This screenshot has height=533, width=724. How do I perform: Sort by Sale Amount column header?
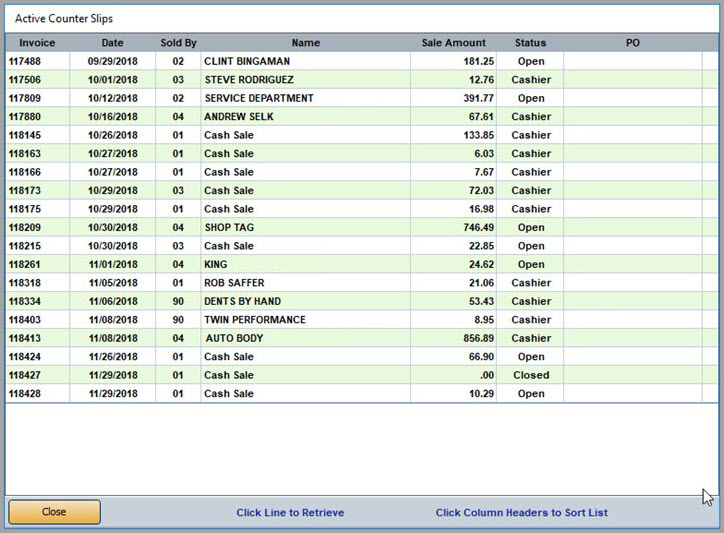pos(453,43)
